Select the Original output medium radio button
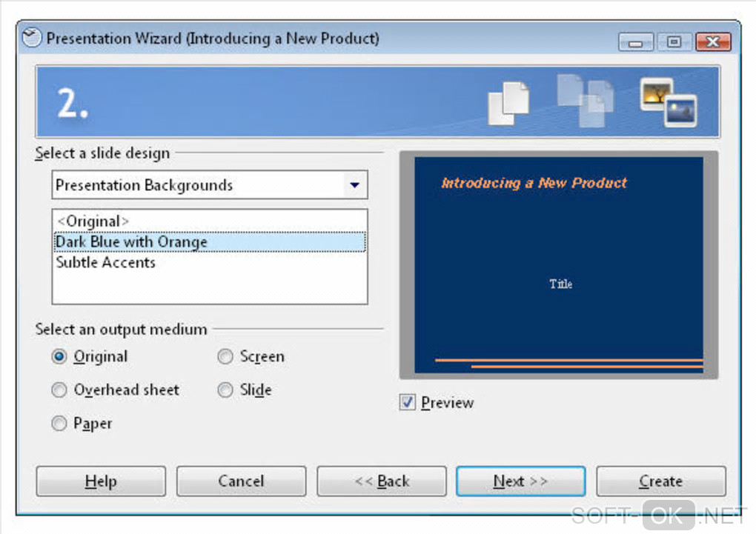756x534 pixels. click(x=59, y=357)
